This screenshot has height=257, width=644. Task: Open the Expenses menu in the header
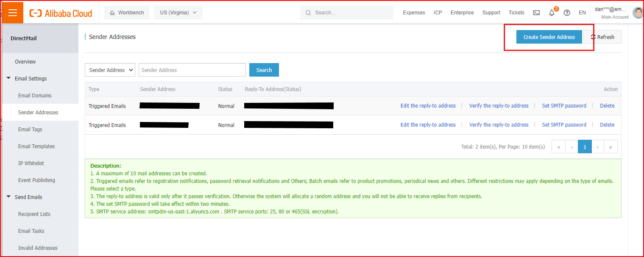tap(414, 13)
